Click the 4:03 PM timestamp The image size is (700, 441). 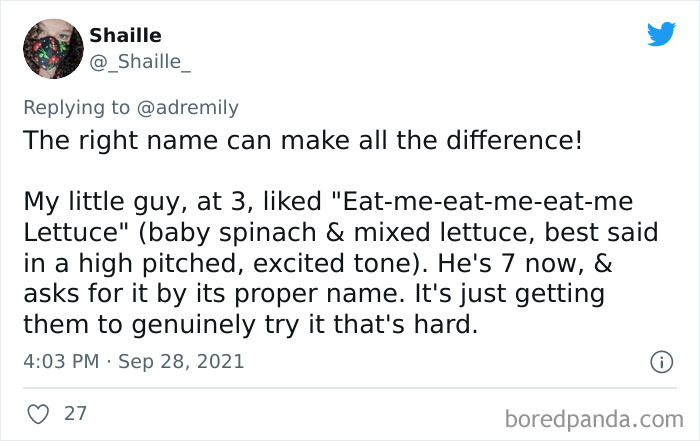[x=59, y=360]
